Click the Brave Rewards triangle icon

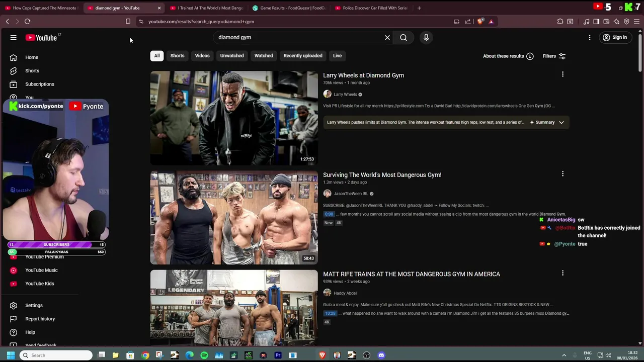491,22
